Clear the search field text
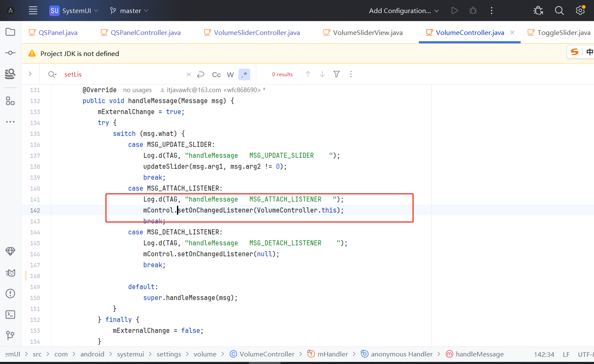The width and height of the screenshot is (594, 364). [x=188, y=74]
